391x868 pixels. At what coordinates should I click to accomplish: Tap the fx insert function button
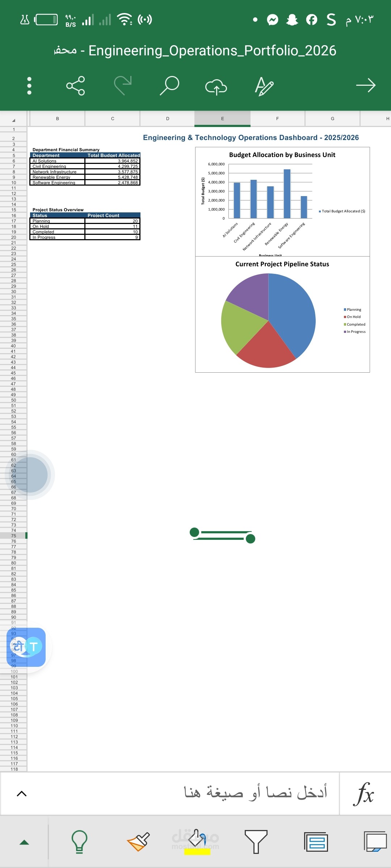click(x=364, y=793)
